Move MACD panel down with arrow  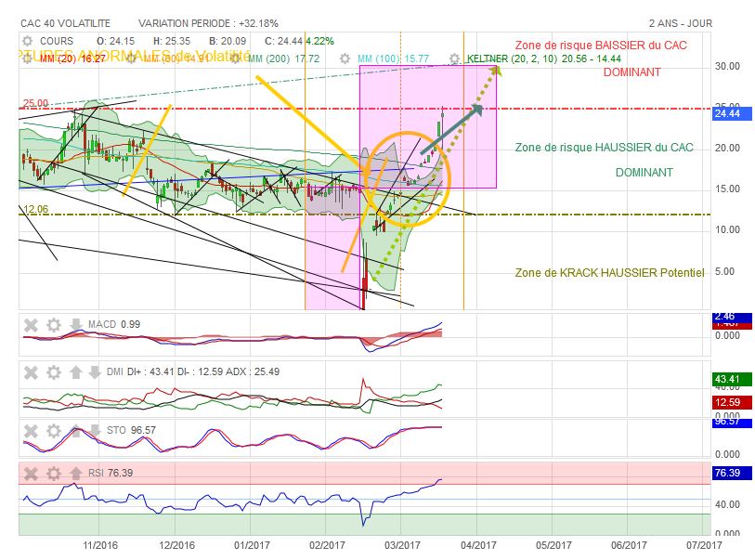pyautogui.click(x=75, y=324)
